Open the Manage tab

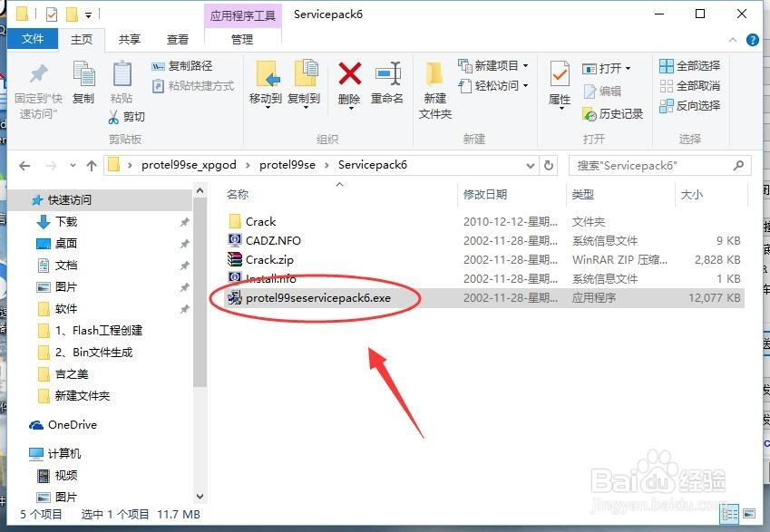click(x=242, y=39)
